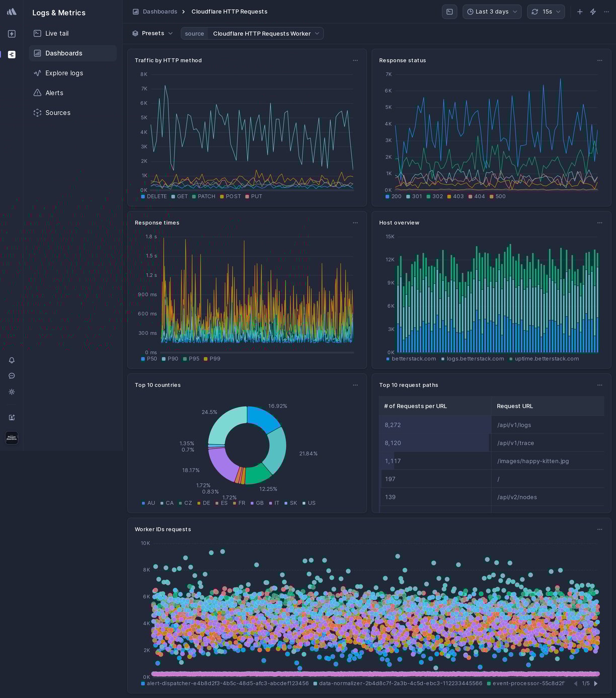The width and height of the screenshot is (616, 698).
Task: Select Explore logs in the sidebar
Action: 64,73
